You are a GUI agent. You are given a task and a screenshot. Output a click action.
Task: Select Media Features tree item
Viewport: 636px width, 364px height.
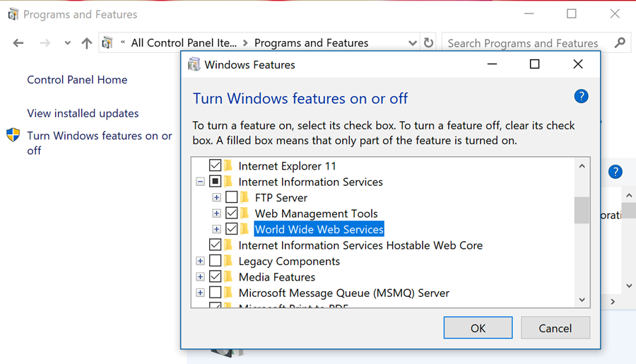coord(277,277)
